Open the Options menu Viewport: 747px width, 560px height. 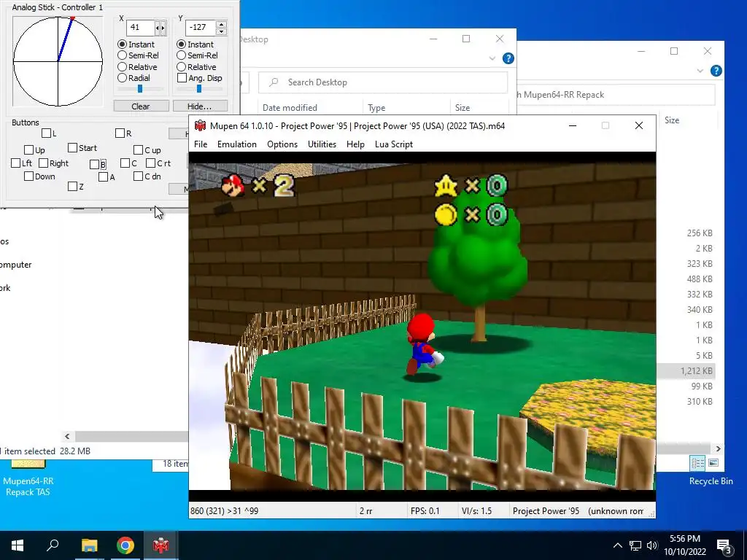click(282, 144)
